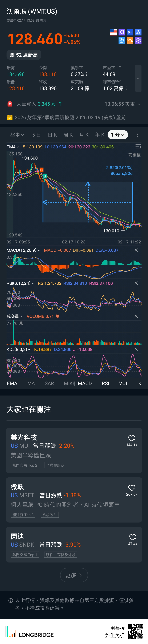Open chart options three-dot menu
Image resolution: width=148 pixels, height=644 pixels.
pos(137,135)
